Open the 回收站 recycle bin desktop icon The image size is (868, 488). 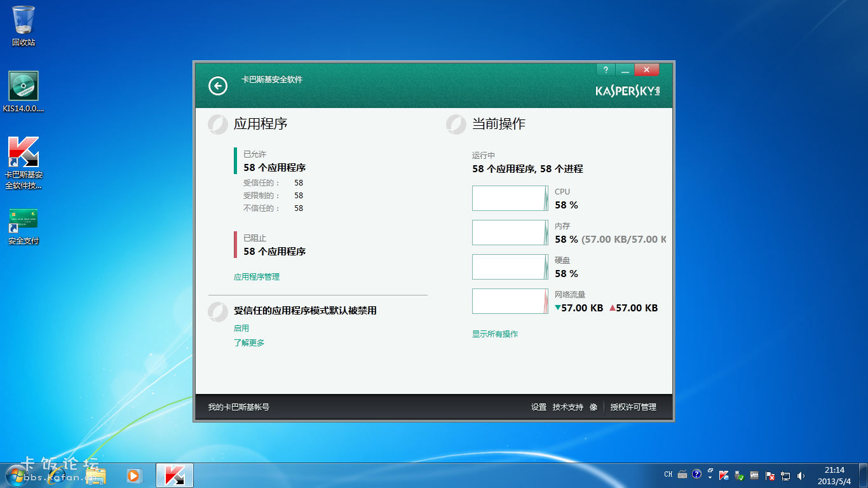24,26
